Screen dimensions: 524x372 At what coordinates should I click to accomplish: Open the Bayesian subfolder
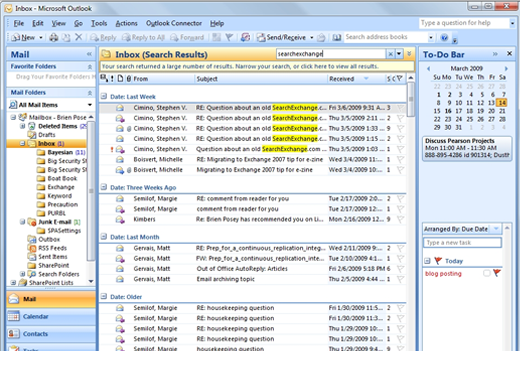(60, 152)
